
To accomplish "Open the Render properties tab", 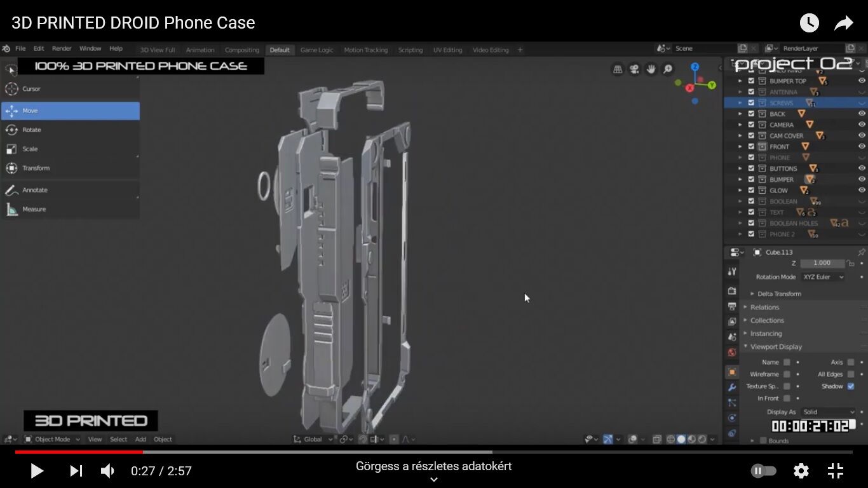I will 732,290.
